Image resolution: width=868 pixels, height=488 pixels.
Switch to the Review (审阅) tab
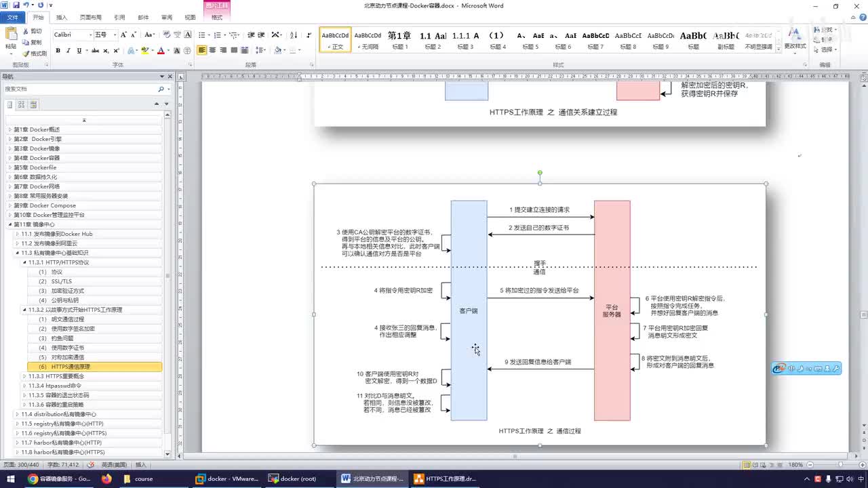click(x=166, y=17)
